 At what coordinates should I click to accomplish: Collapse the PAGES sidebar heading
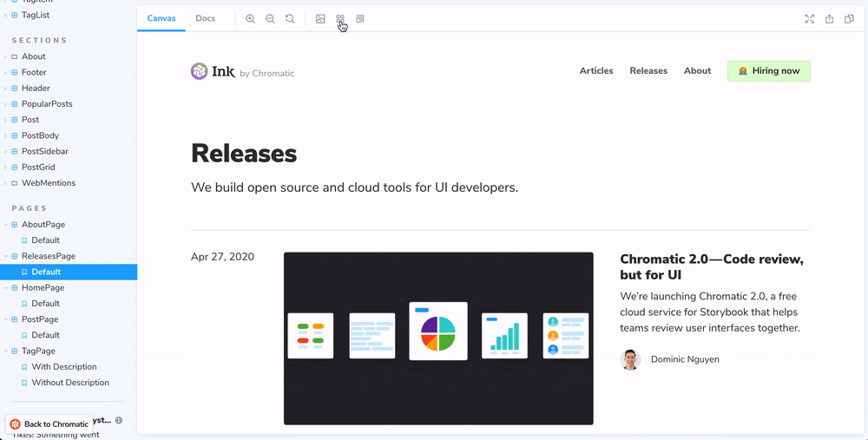30,208
